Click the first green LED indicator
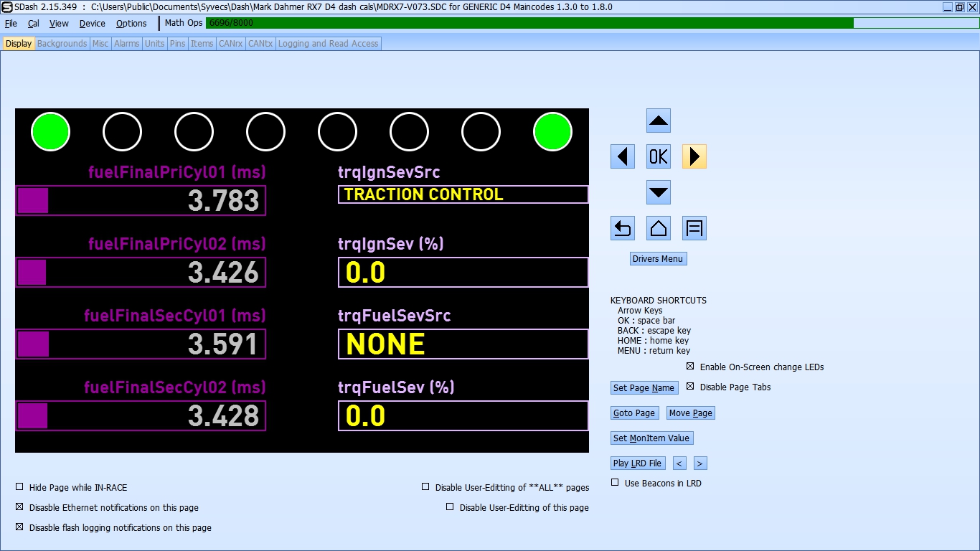Screen dimensions: 980x551 (50, 132)
